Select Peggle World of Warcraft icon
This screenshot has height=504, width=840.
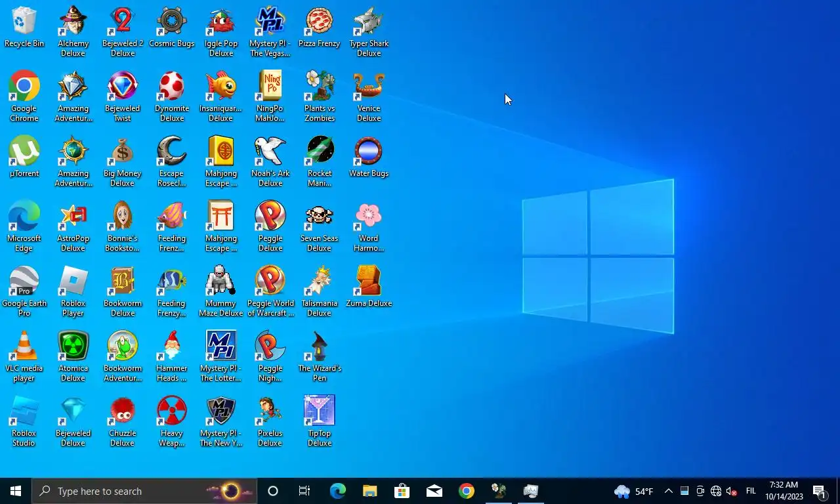pos(270,291)
